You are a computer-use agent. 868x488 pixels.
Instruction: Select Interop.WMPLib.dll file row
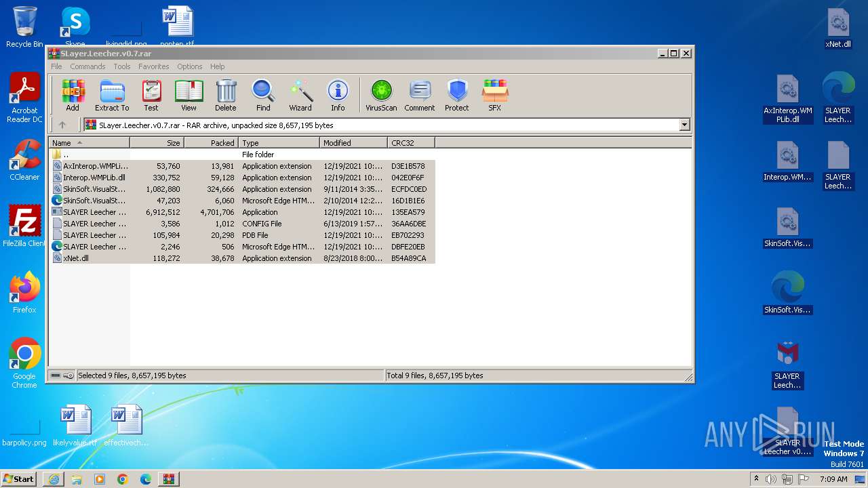coord(242,178)
